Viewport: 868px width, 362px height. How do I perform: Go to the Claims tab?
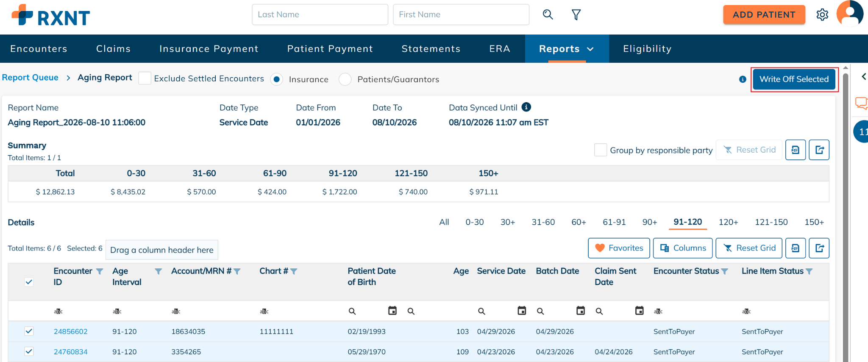click(x=113, y=49)
